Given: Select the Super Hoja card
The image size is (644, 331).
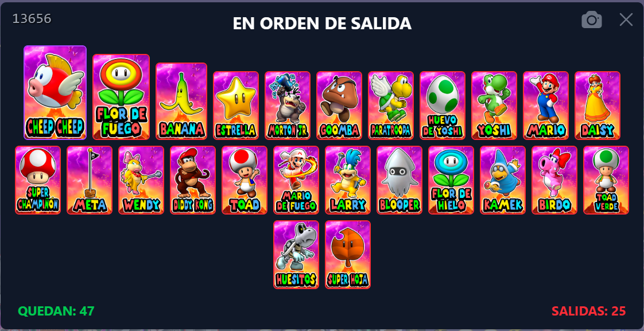Looking at the screenshot, I should 348,255.
